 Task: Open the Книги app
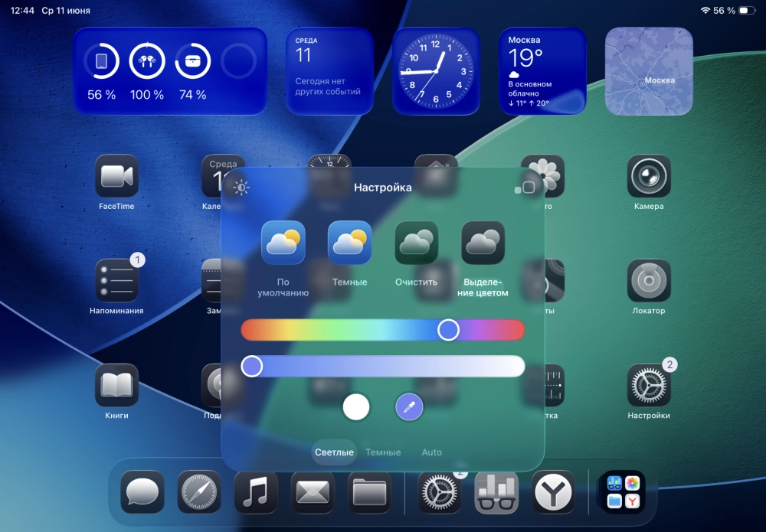point(116,385)
